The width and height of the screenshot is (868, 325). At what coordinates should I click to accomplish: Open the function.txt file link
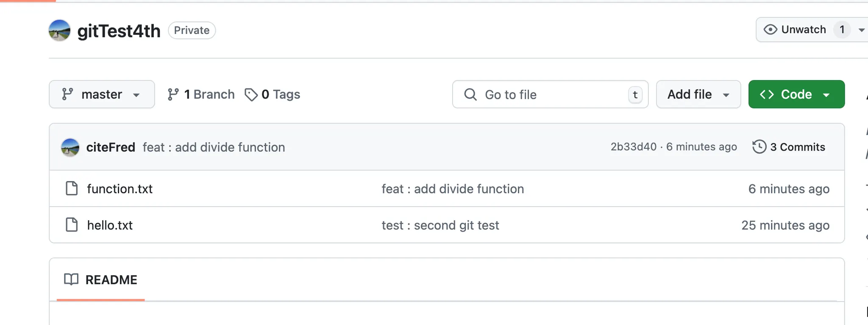120,189
